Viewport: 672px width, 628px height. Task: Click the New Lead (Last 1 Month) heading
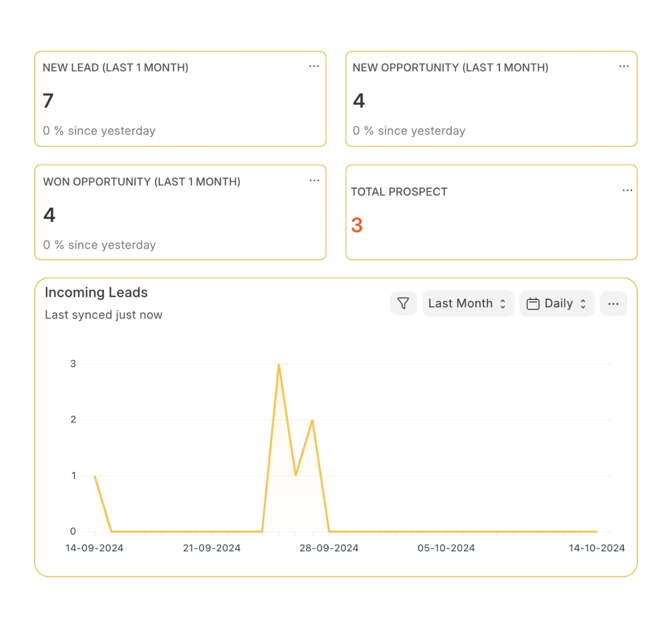115,68
